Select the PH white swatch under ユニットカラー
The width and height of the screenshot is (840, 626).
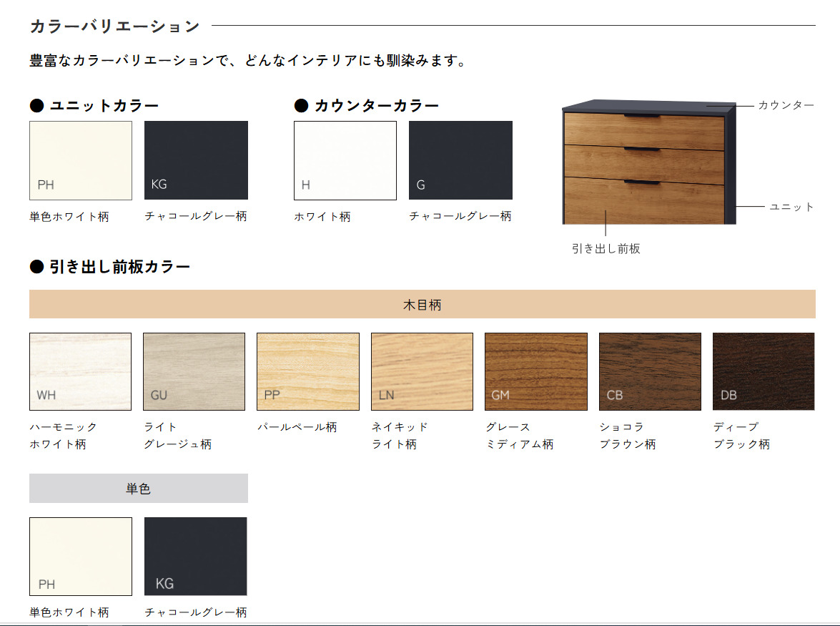point(81,160)
